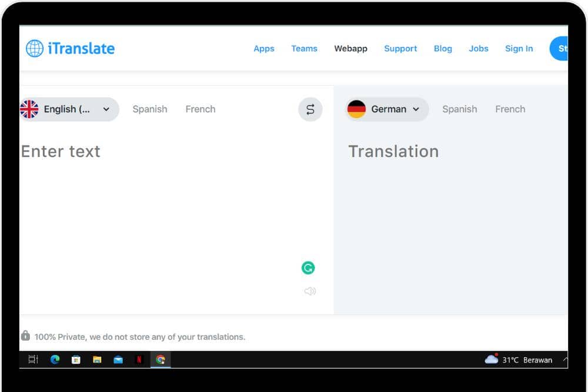Image resolution: width=588 pixels, height=392 pixels.
Task: Open File Explorer from the taskbar
Action: 97,360
